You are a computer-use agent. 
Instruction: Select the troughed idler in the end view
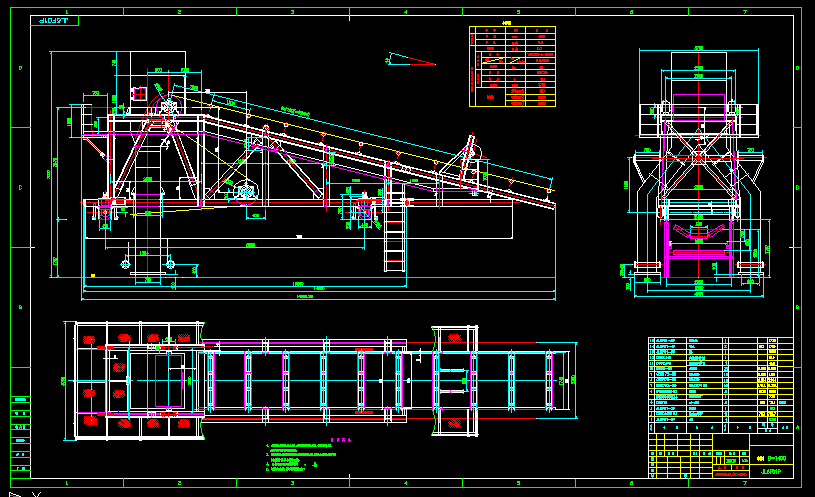tap(699, 237)
